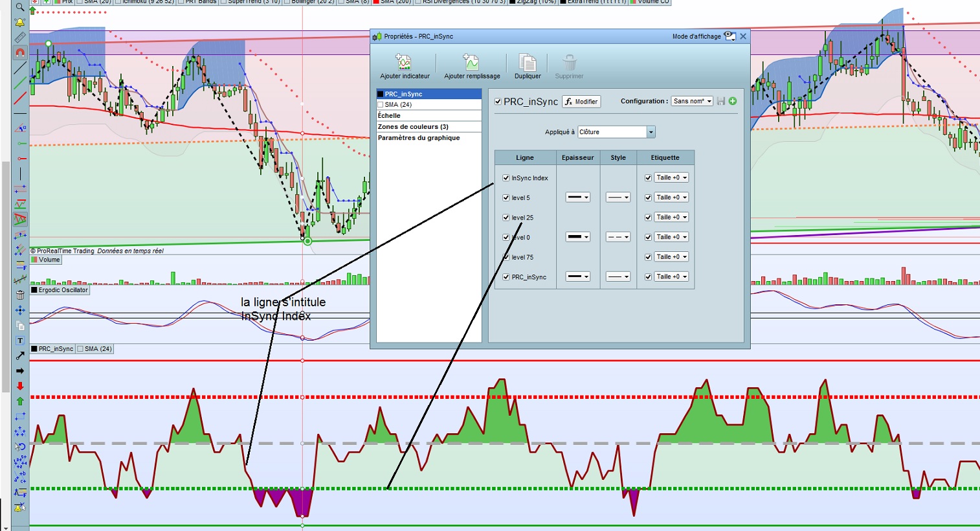The height and width of the screenshot is (531, 980).
Task: Click Ajouter remplissage icon
Action: coord(471,63)
